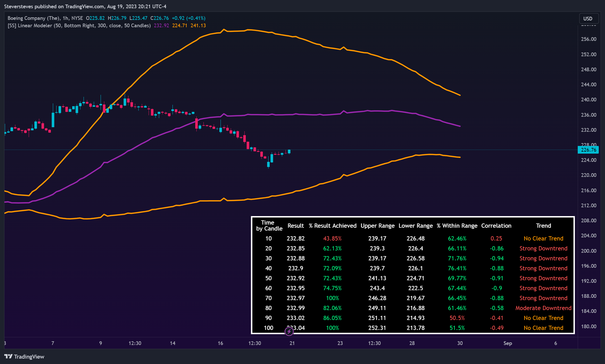Viewport: 605px width, 364px height.
Task: Click the 43.85% result achieved cell
Action: [332, 239]
